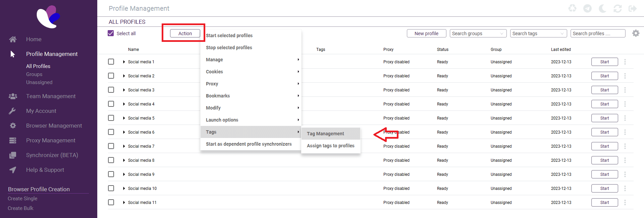The width and height of the screenshot is (644, 218).
Task: Toggle dark mode with the moon icon
Action: 602,8
